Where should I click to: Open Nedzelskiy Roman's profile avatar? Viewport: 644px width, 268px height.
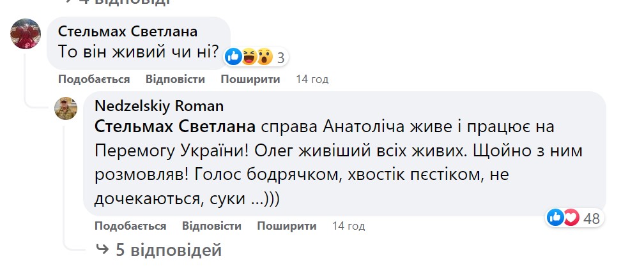[66, 110]
